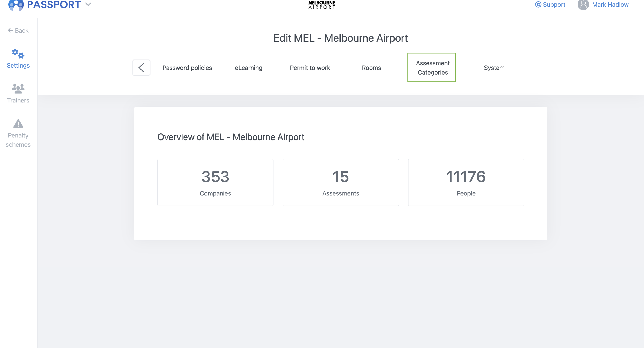
Task: Switch to the eLearning tab
Action: (249, 67)
